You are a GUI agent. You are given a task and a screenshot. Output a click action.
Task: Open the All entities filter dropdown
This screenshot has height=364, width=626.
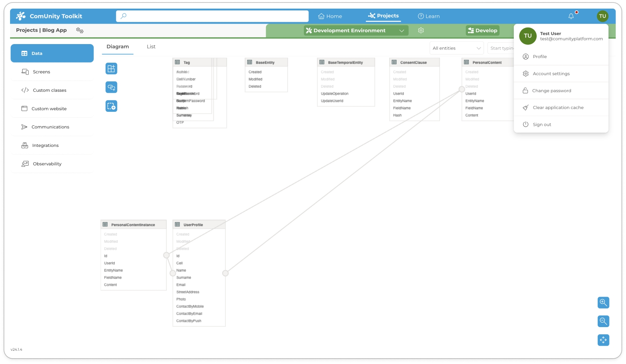point(456,48)
